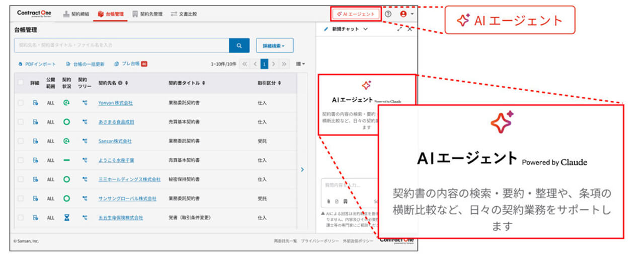Open details icon for あさまる食品成田
Viewport: 644px width, 261px height.
tap(35, 122)
